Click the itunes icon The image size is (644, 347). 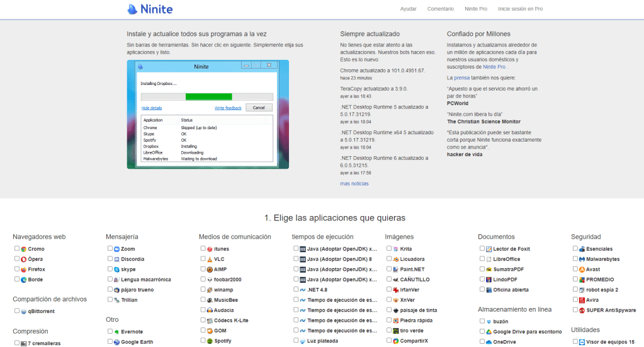tap(210, 249)
